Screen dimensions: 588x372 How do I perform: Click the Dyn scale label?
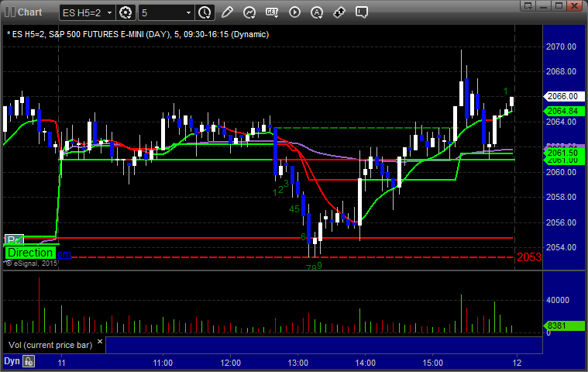point(12,361)
